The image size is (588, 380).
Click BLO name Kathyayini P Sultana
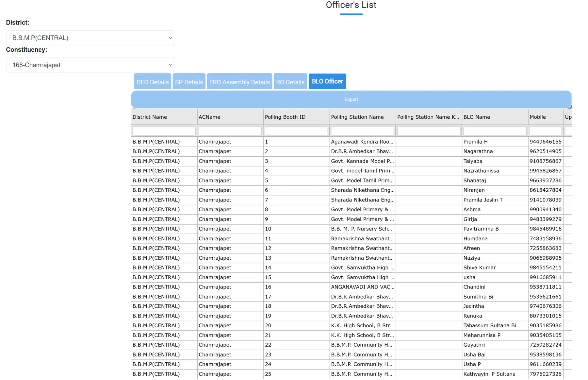click(x=489, y=374)
